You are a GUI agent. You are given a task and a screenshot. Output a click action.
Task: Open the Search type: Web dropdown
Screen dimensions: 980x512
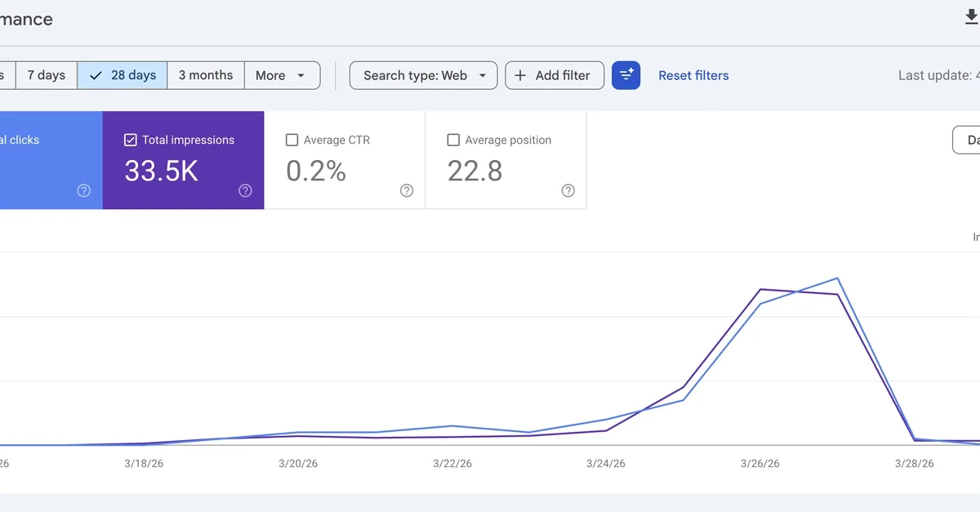pos(423,75)
